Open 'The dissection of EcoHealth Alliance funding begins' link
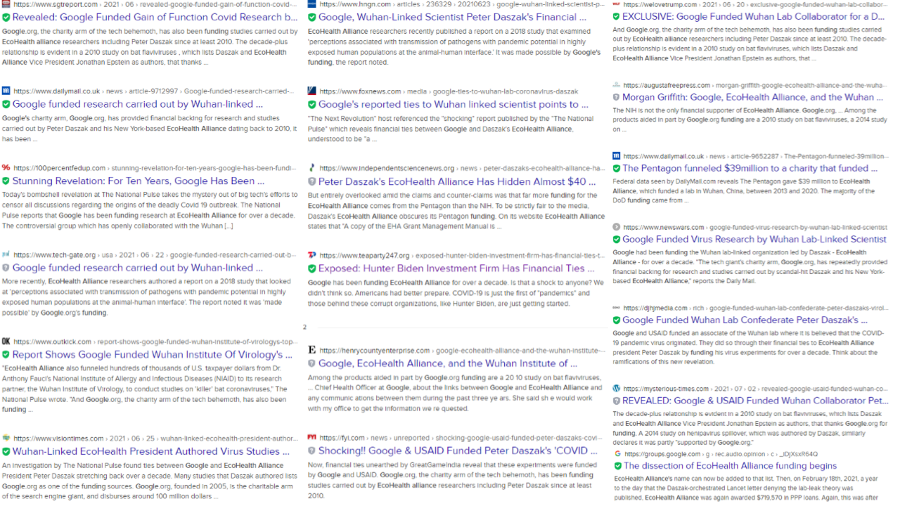 730,466
